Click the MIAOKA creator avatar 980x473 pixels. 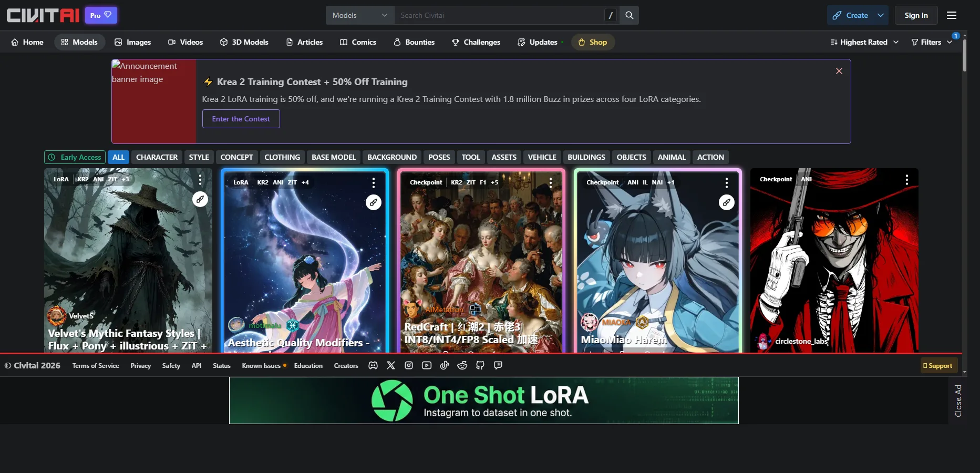coord(590,322)
